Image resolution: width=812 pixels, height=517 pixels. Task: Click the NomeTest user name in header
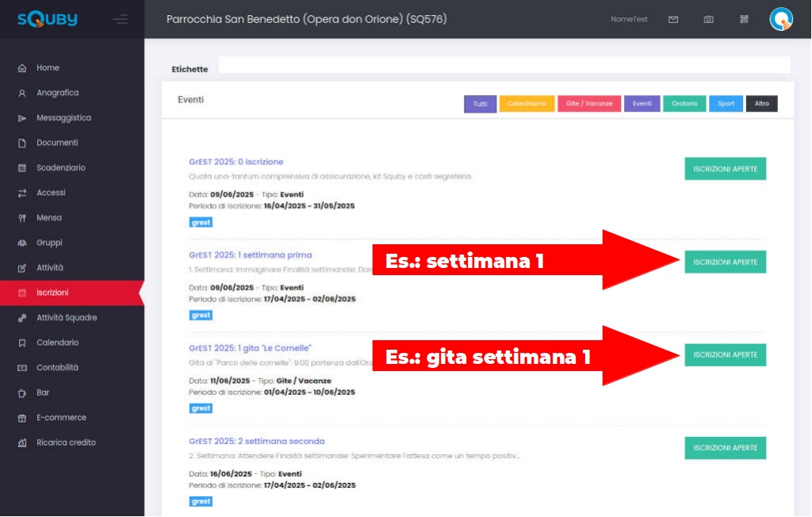click(x=629, y=19)
